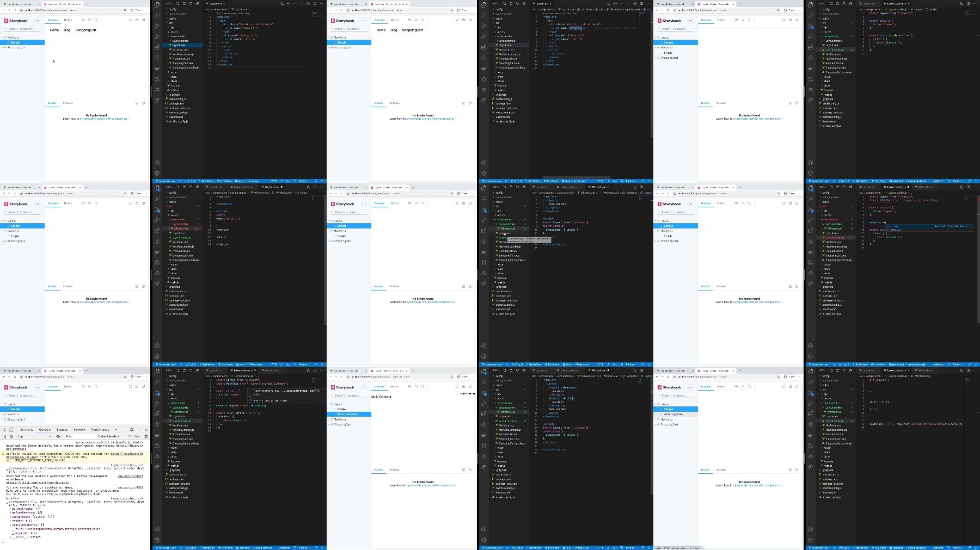Click the '_compiled: true' property

click(25, 533)
